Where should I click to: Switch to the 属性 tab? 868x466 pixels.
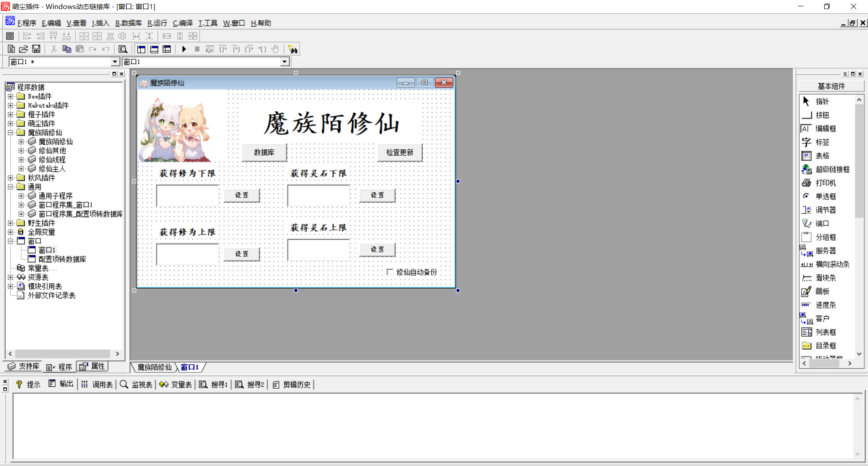click(93, 366)
